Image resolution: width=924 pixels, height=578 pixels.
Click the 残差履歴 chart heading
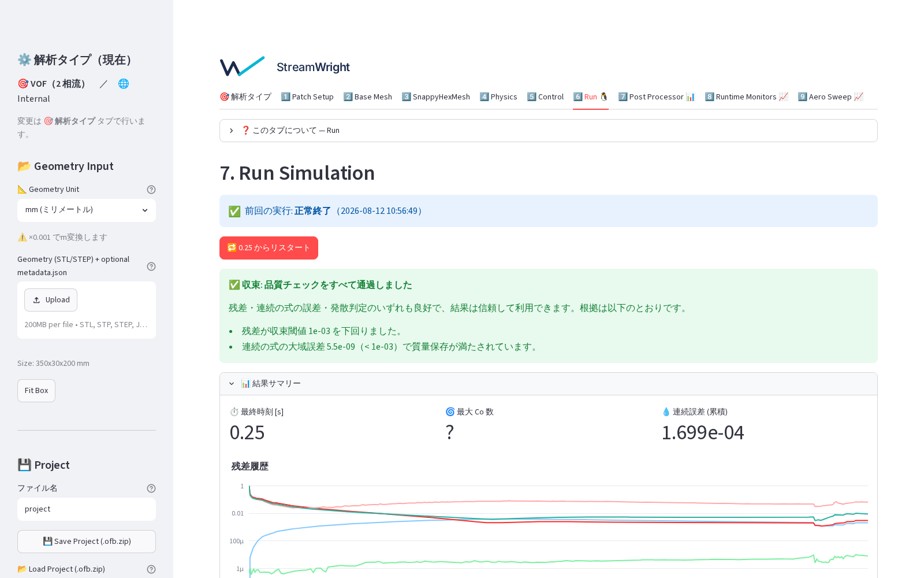pyautogui.click(x=250, y=466)
